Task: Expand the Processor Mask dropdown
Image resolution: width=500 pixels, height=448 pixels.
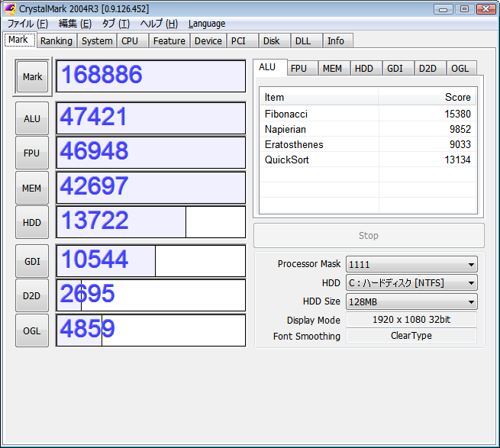Action: (x=411, y=264)
